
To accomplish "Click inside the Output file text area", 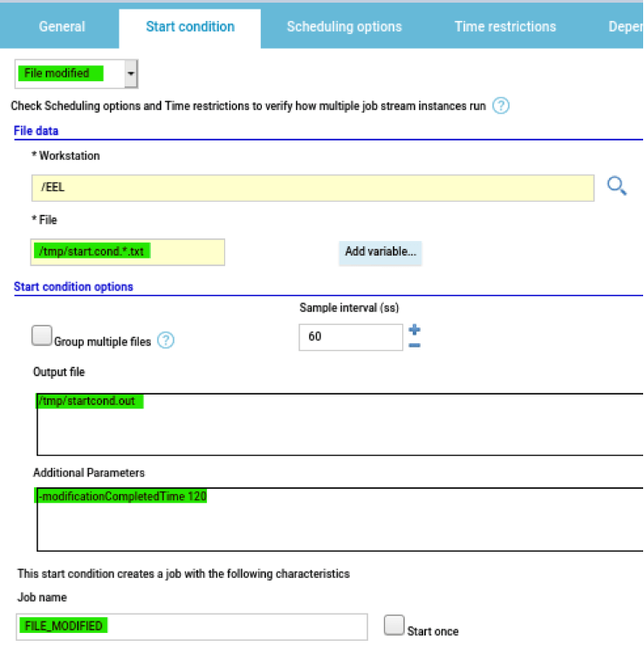I will pyautogui.click(x=339, y=423).
